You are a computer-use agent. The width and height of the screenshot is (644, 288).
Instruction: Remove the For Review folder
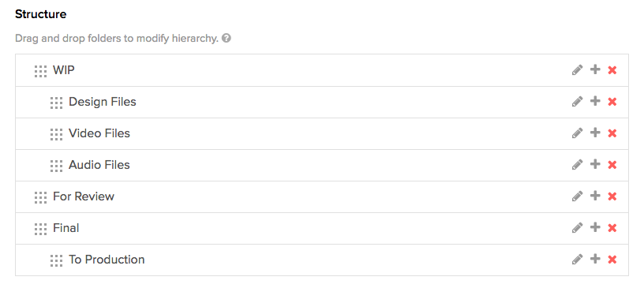tap(612, 196)
